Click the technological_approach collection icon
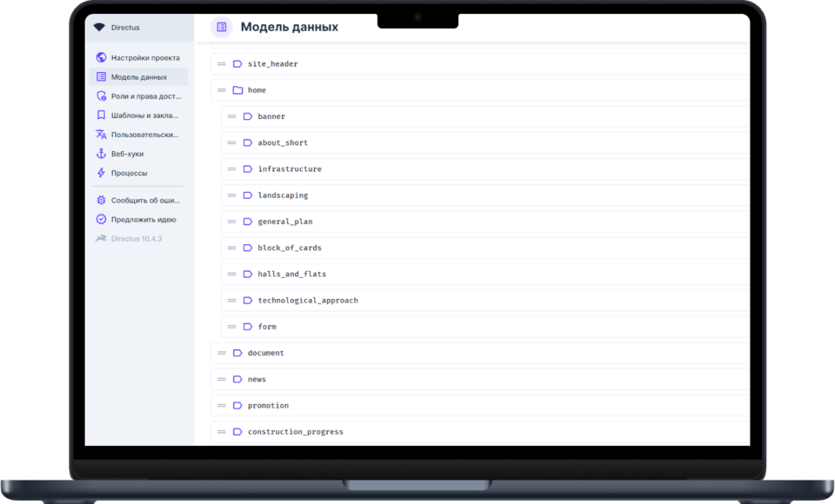This screenshot has height=504, width=835. point(248,301)
